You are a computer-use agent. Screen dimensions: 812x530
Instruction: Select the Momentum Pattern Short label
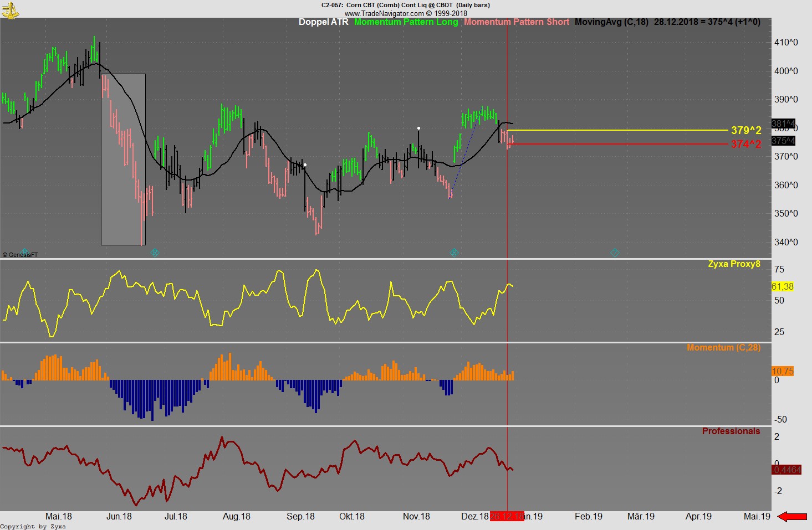516,22
